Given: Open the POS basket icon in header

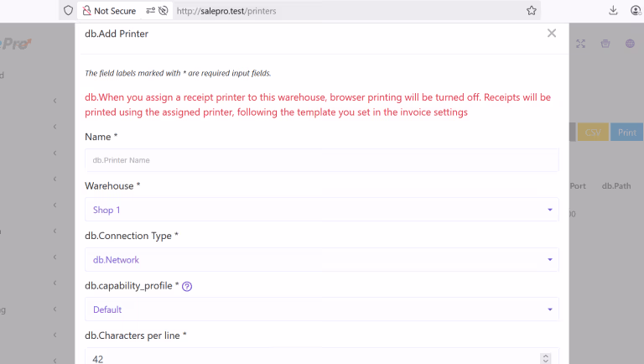Looking at the screenshot, I should pyautogui.click(x=605, y=44).
